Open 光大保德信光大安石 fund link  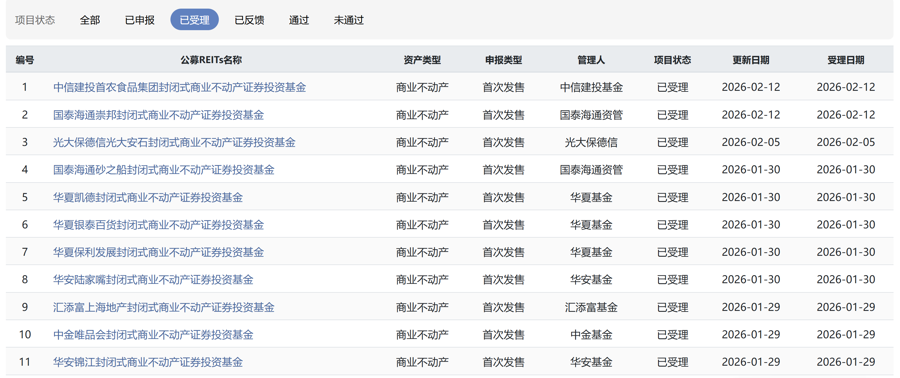(174, 142)
